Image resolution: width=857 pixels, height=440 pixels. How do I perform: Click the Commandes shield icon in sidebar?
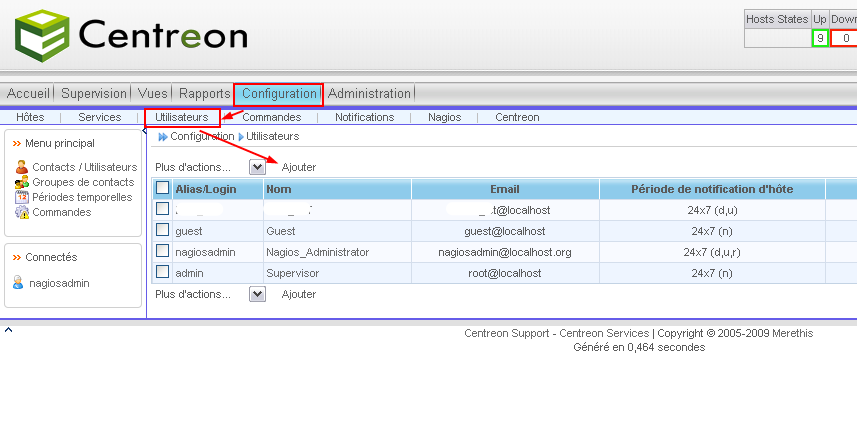pyautogui.click(x=22, y=212)
